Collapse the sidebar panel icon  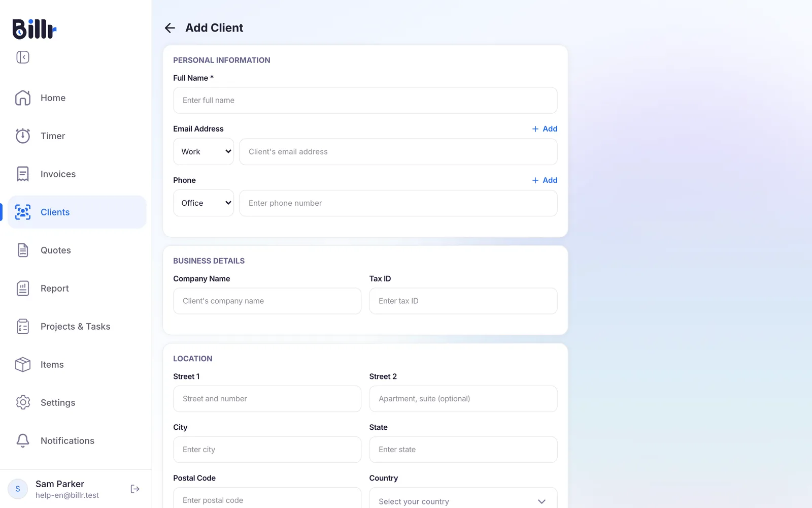pyautogui.click(x=23, y=57)
